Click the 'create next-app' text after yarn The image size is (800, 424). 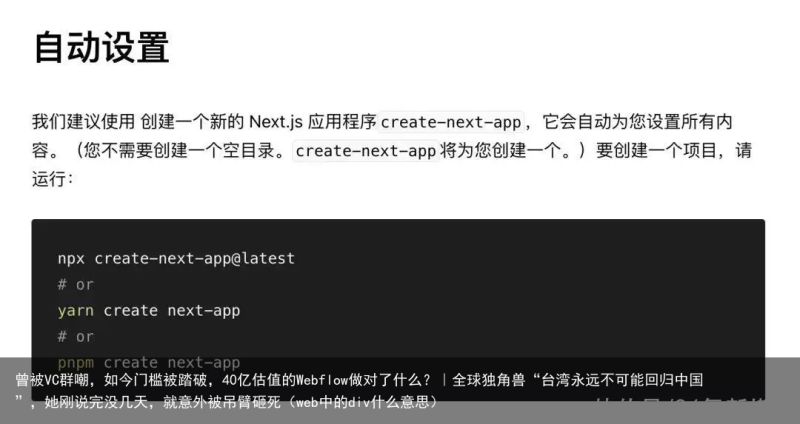click(171, 311)
